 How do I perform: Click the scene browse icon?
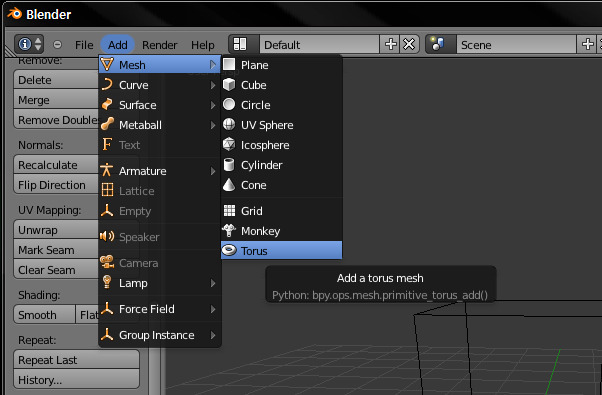[437, 44]
